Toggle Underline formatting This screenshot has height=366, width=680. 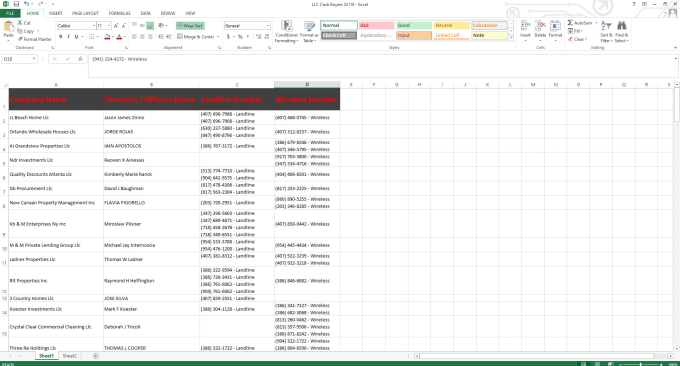(76, 37)
